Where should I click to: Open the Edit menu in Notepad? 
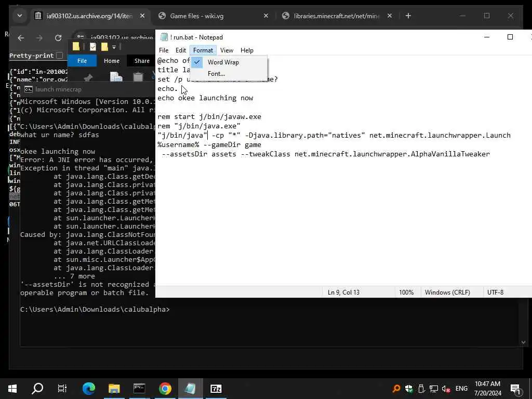(180, 50)
